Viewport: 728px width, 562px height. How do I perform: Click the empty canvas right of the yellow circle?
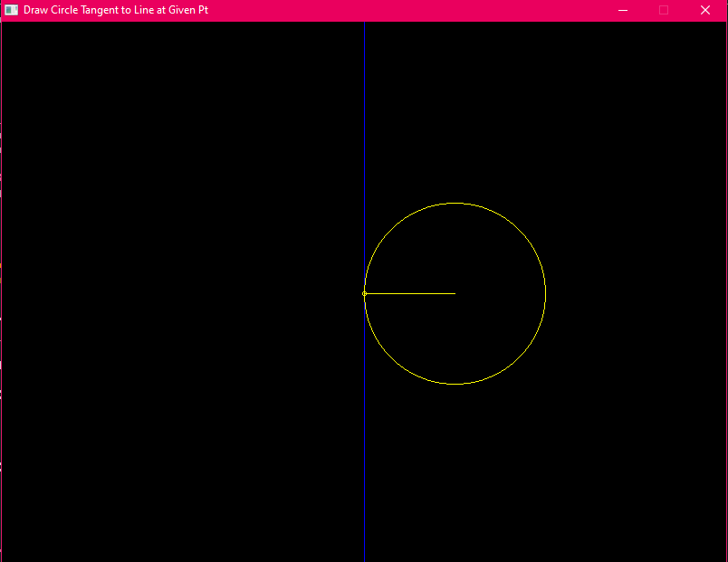634,293
